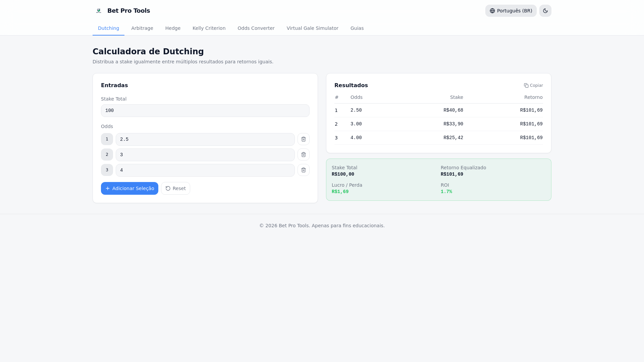Copy results using the Copiar button

coord(533,85)
